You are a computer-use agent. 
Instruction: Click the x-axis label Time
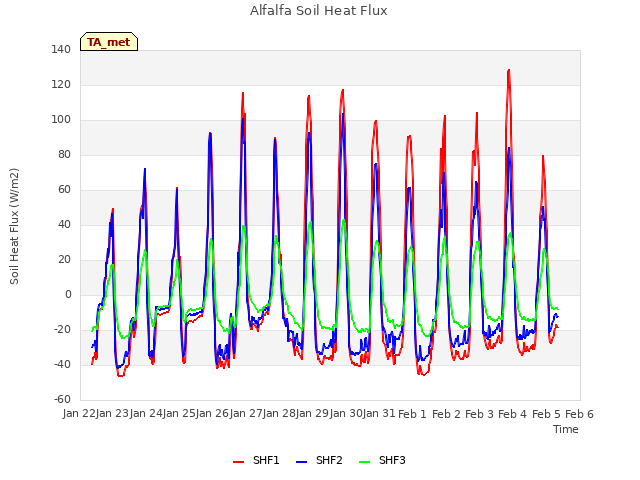566,429
